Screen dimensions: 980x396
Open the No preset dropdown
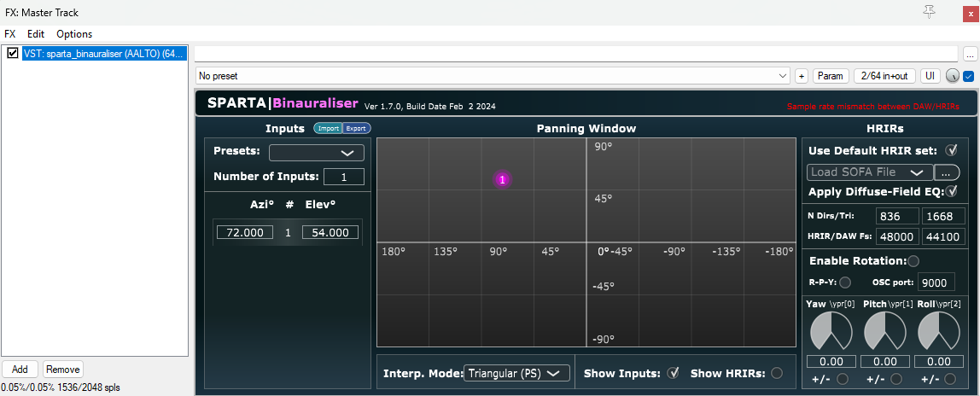tap(493, 76)
